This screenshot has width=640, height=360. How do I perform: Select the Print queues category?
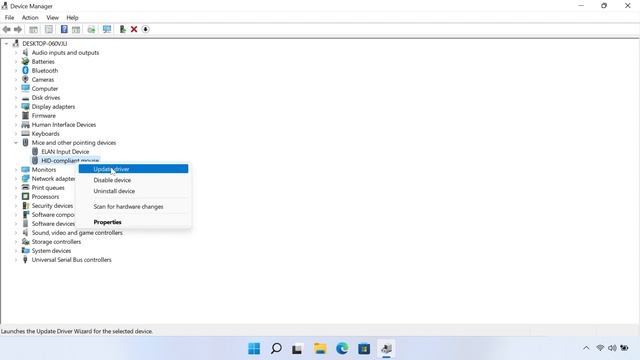point(48,188)
